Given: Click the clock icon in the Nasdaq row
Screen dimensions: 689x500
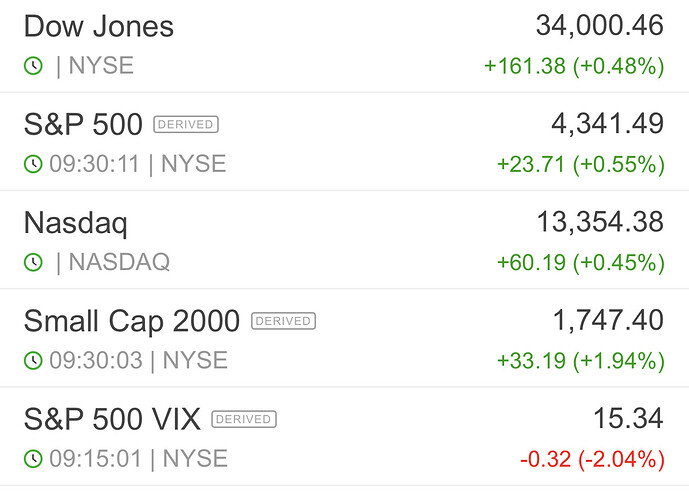Looking at the screenshot, I should point(34,262).
